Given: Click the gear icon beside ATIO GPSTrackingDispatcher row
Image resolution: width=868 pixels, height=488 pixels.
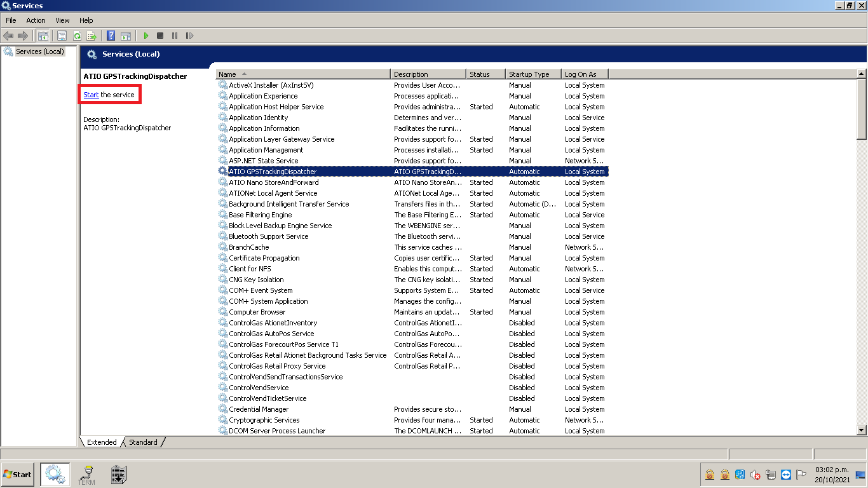Looking at the screenshot, I should coord(223,172).
